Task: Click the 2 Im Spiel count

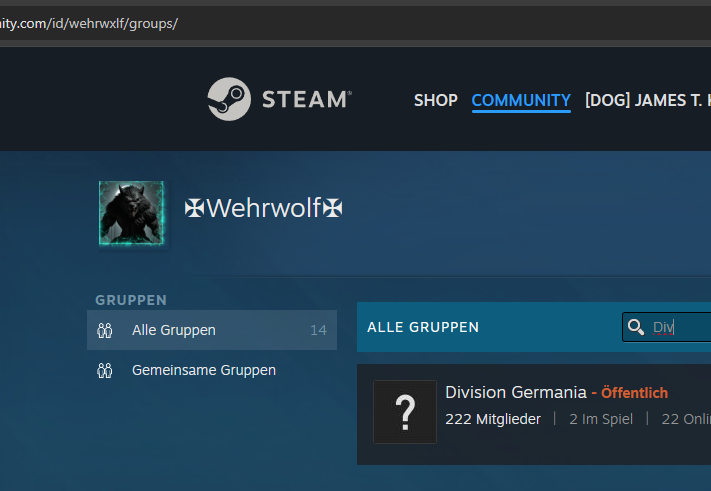Action: 601,419
